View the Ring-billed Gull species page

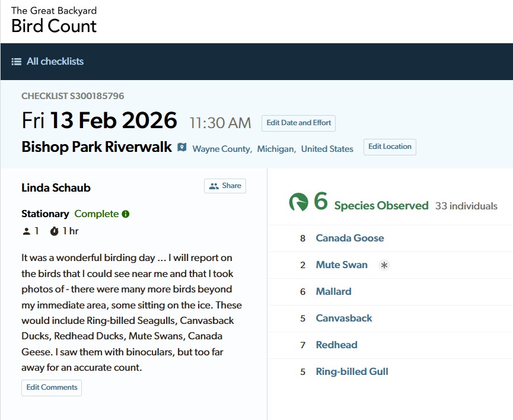pyautogui.click(x=352, y=371)
